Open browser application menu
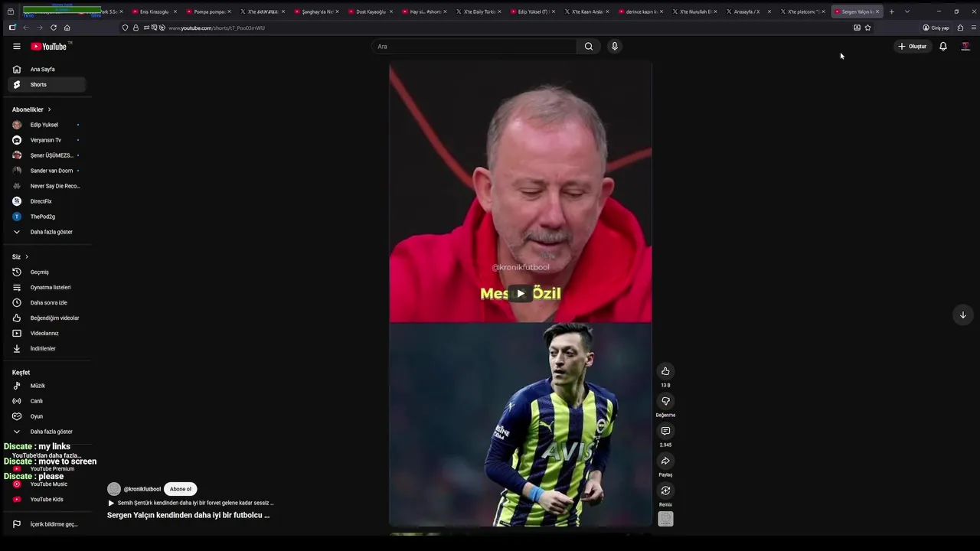 pyautogui.click(x=974, y=28)
